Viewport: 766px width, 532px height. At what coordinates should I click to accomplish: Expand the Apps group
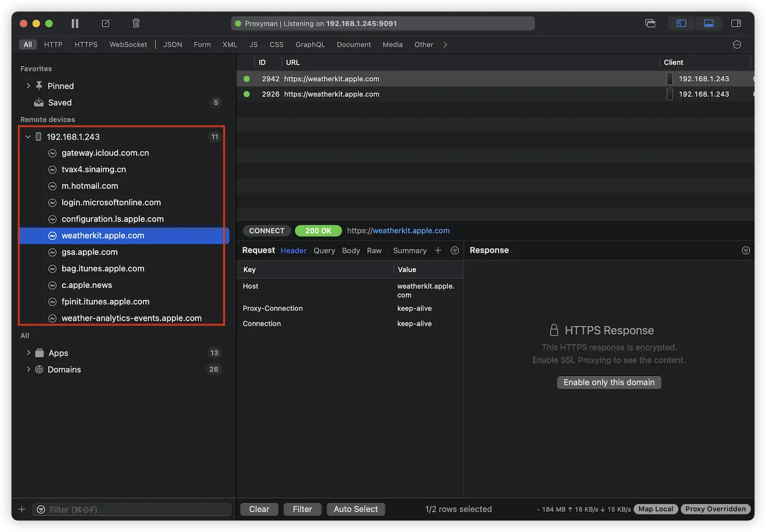coord(28,353)
